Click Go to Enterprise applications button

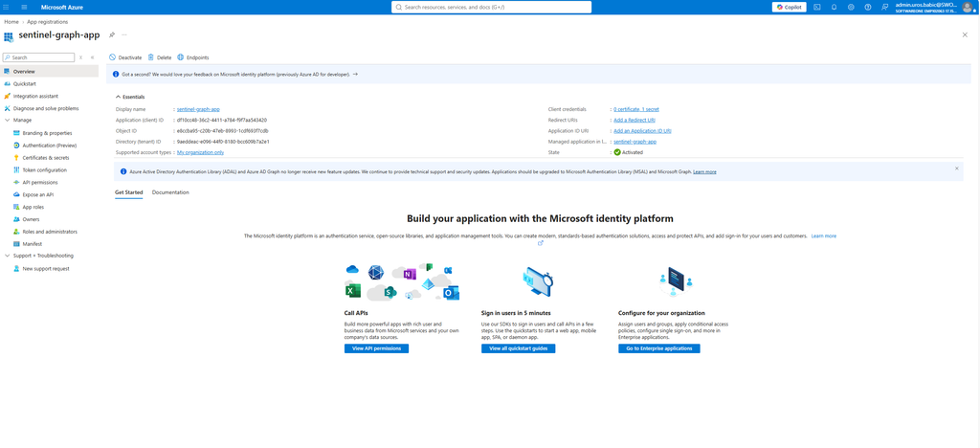659,348
